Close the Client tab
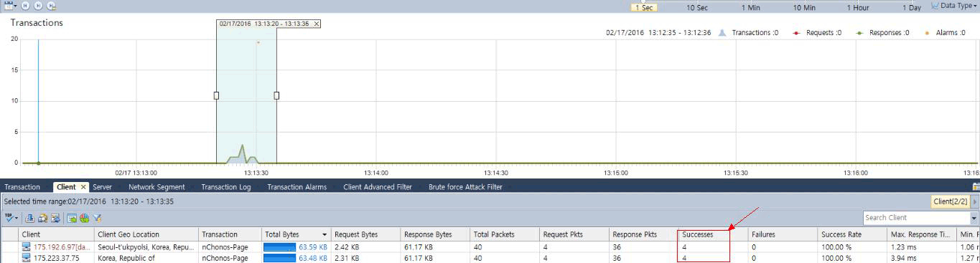 [83, 187]
